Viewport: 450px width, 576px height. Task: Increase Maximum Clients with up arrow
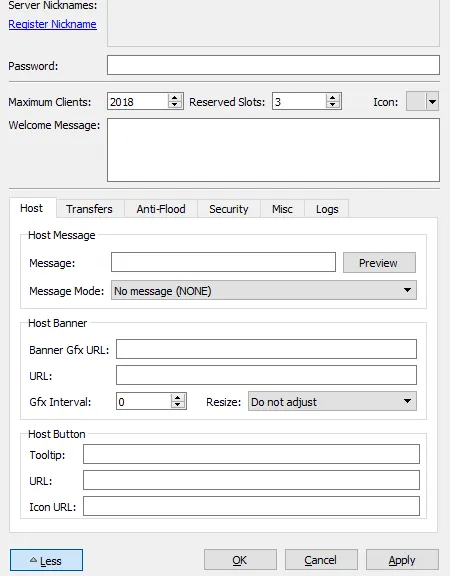(175, 98)
